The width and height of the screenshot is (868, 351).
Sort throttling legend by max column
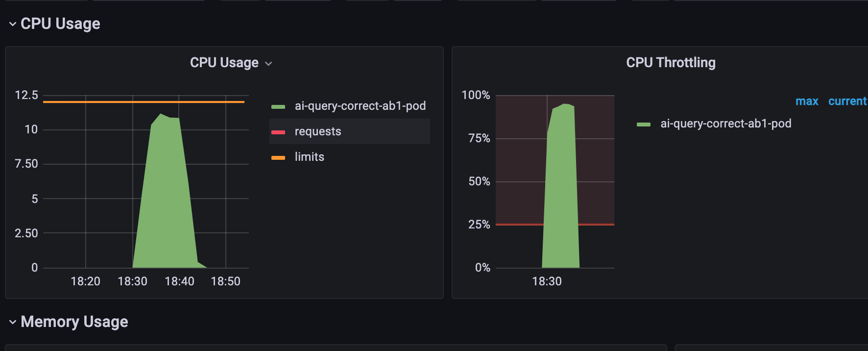pyautogui.click(x=807, y=101)
